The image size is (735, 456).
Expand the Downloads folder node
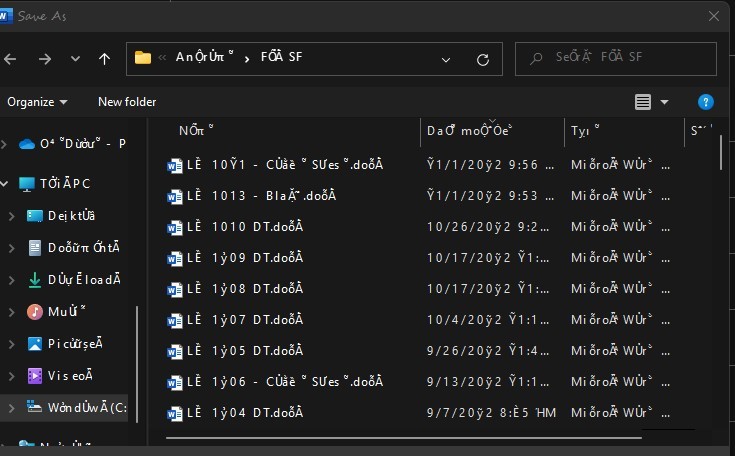[12, 280]
